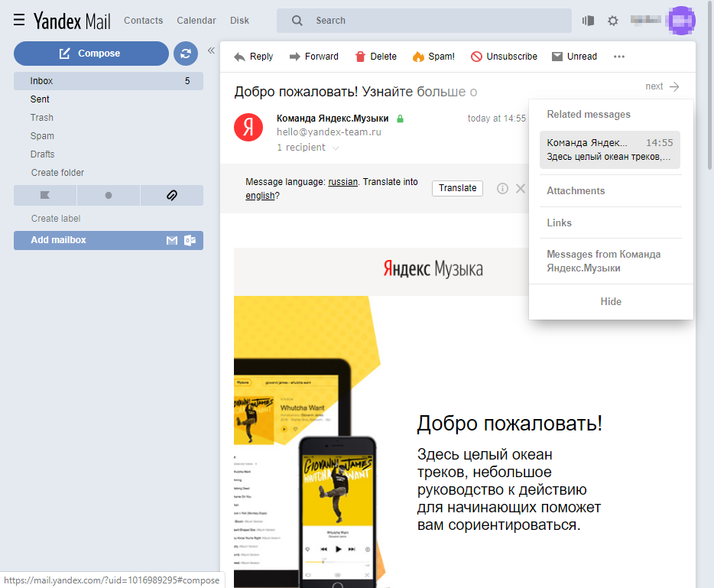Click sender name Команда Яндекс.Музыки
714x588 pixels.
coord(333,119)
